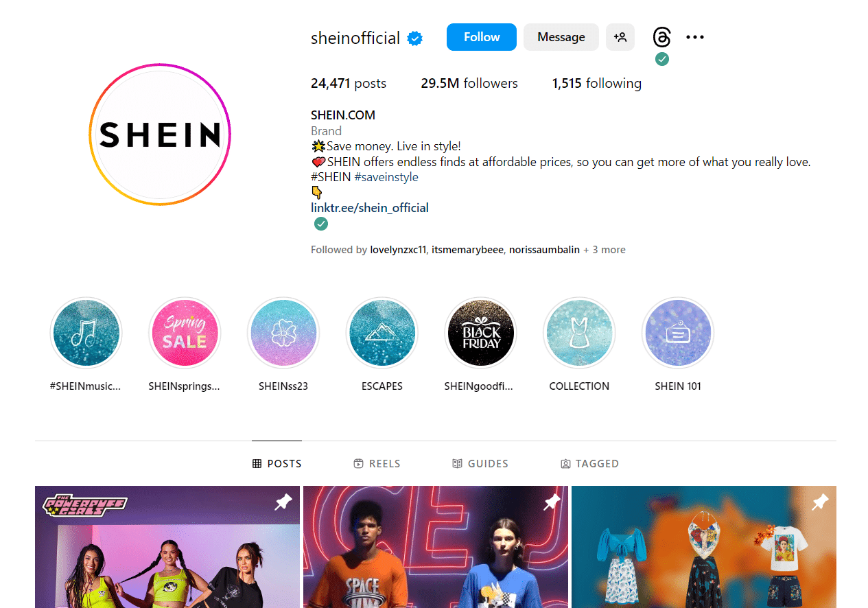The height and width of the screenshot is (608, 868).
Task: Open the linktr.ee/shein_official link
Action: [370, 208]
